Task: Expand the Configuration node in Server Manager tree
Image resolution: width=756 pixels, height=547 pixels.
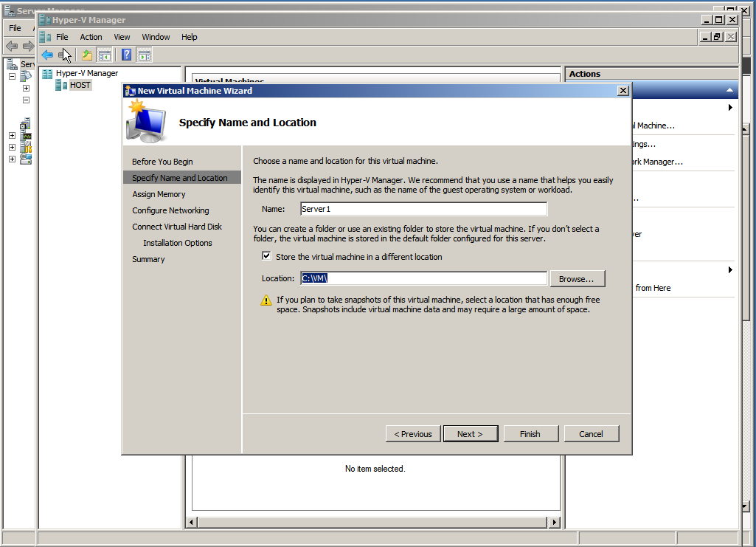Action: 12,147
